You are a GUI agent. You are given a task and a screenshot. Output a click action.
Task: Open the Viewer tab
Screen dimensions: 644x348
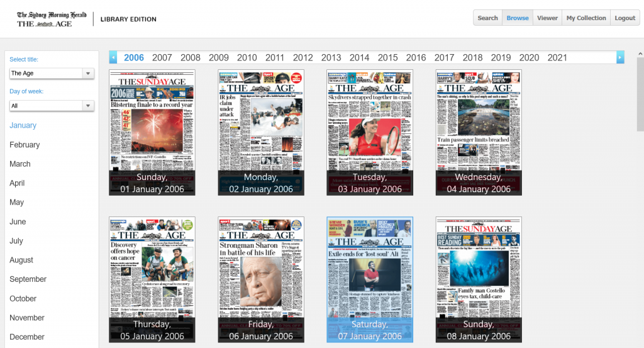click(547, 18)
